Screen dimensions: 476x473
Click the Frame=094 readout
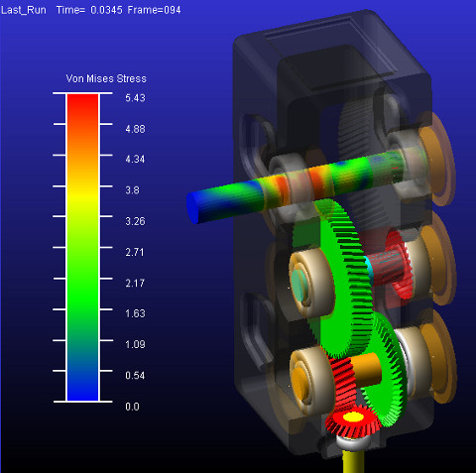(154, 10)
